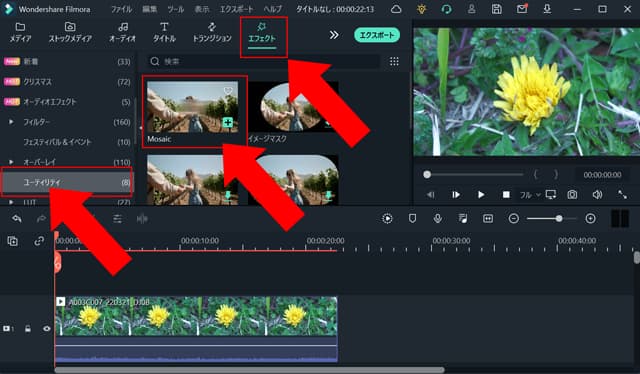Click the redo arrow icon

(41, 219)
